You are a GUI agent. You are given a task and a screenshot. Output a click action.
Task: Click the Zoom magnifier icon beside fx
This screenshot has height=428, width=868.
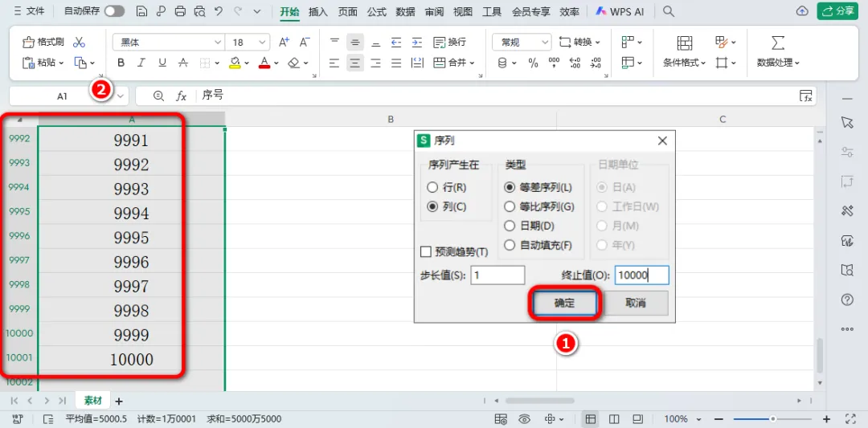click(x=159, y=96)
